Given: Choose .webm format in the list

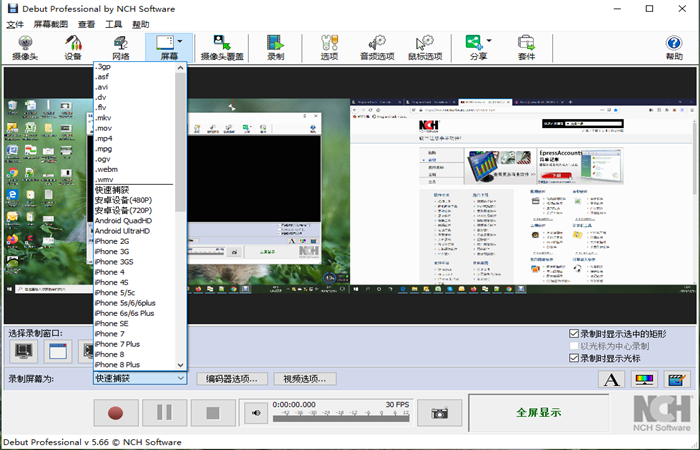Looking at the screenshot, I should click(x=134, y=169).
